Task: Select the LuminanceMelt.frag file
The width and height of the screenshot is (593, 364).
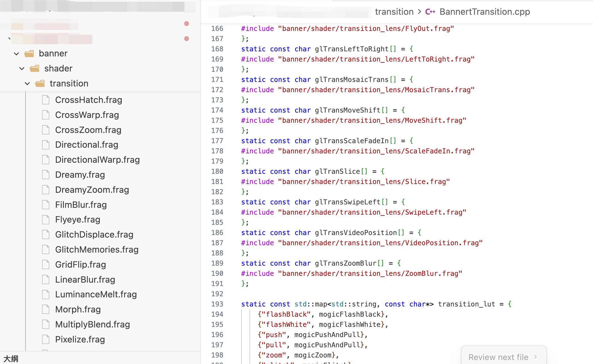Action: tap(96, 294)
